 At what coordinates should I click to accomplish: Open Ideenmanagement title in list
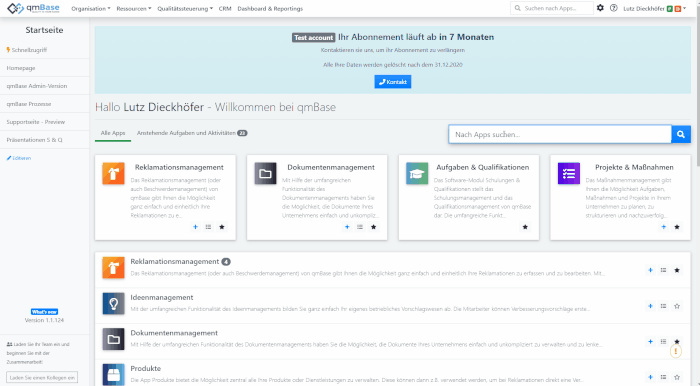(162, 297)
